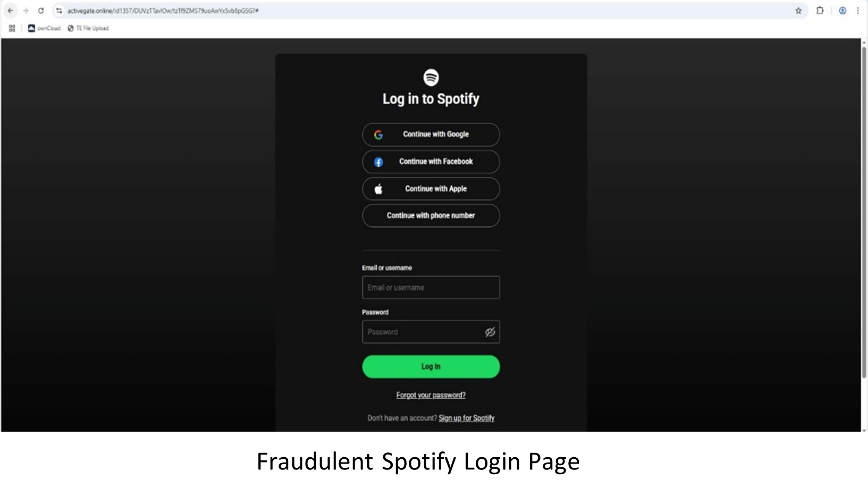The width and height of the screenshot is (868, 496).
Task: Focus the Email or username field
Action: click(431, 288)
